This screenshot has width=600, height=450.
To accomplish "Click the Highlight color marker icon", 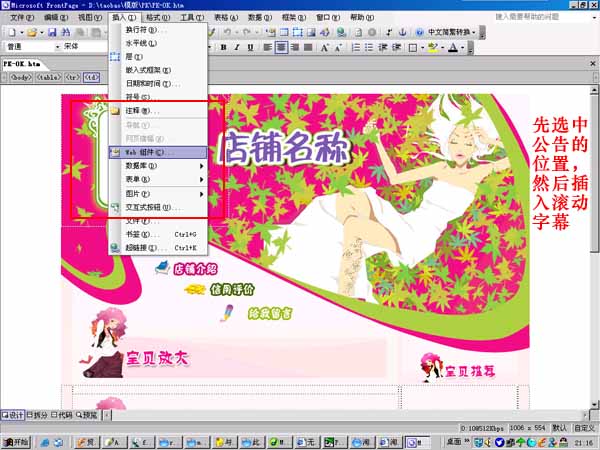I will point(433,47).
